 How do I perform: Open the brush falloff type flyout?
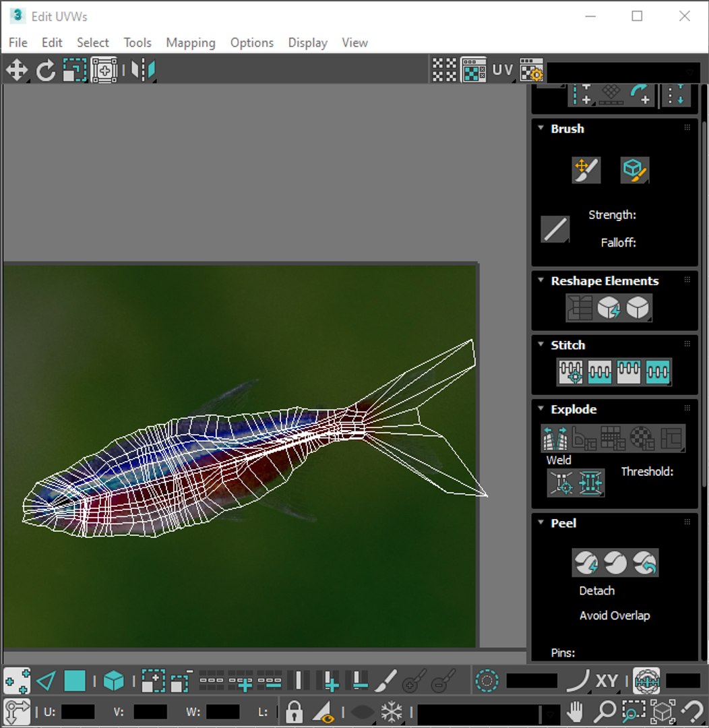[x=555, y=229]
